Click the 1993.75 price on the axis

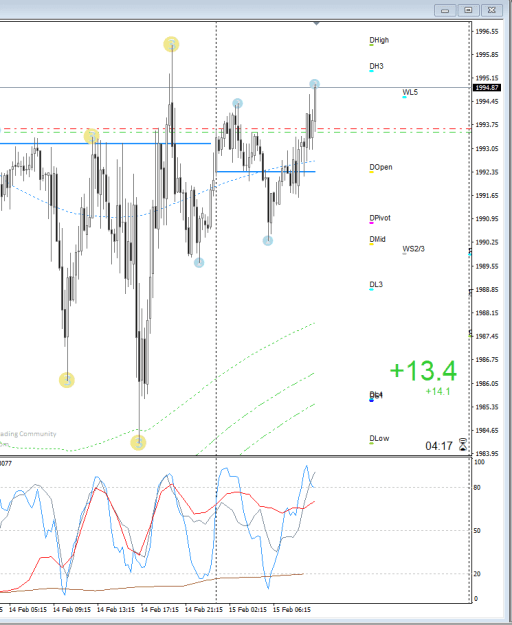pyautogui.click(x=486, y=125)
